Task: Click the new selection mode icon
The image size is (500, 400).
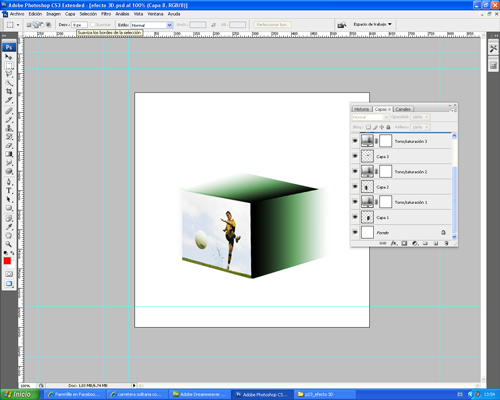Action: [x=29, y=25]
